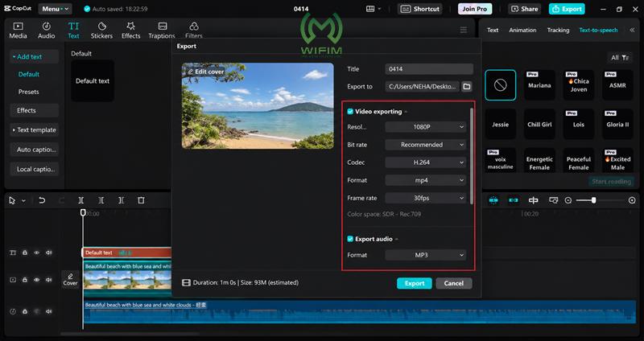Click the top bar Export button
The image size is (644, 341).
pos(567,9)
